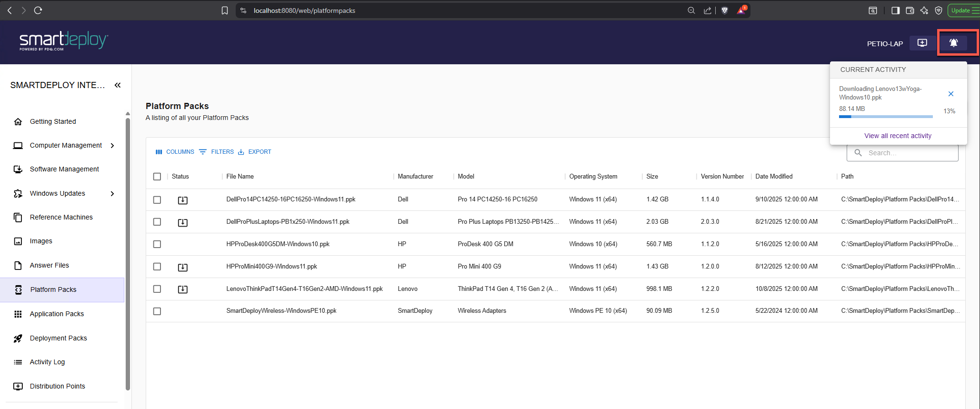
Task: Click the console monitor icon beside PETIO-LAP
Action: click(922, 43)
